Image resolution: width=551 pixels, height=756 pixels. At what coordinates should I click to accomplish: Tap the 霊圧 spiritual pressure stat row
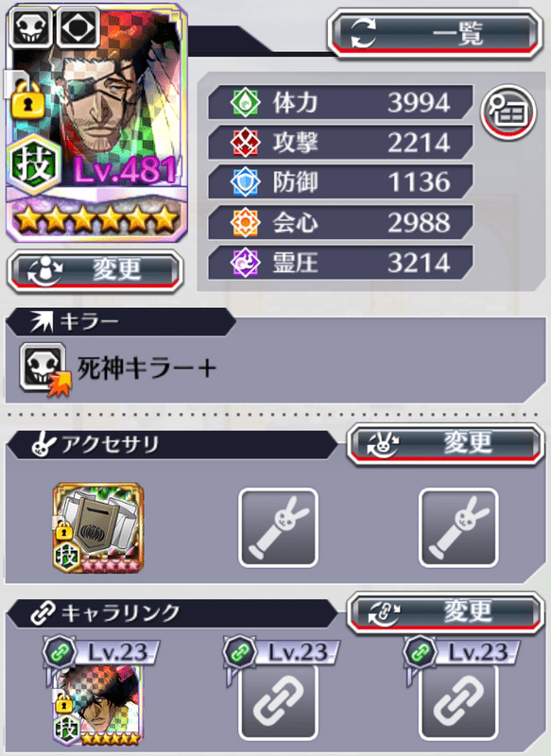(x=340, y=263)
